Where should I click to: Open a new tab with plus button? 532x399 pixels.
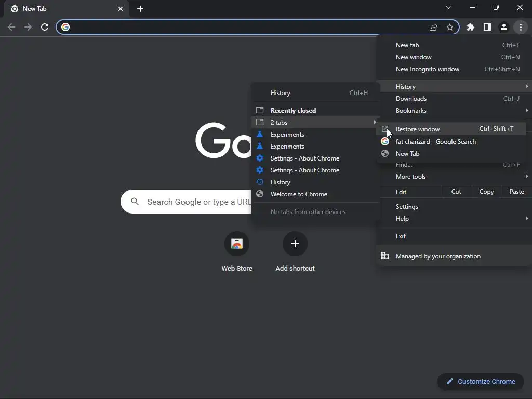coord(140,9)
